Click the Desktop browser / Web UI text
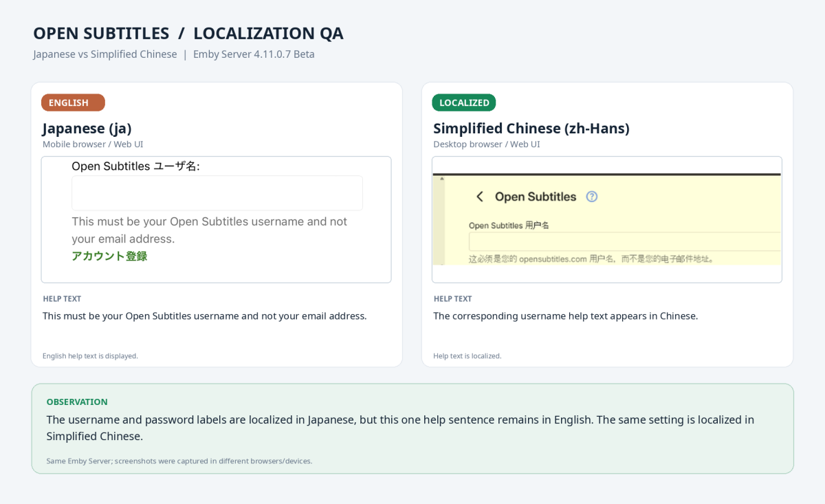The height and width of the screenshot is (504, 825). coord(487,144)
